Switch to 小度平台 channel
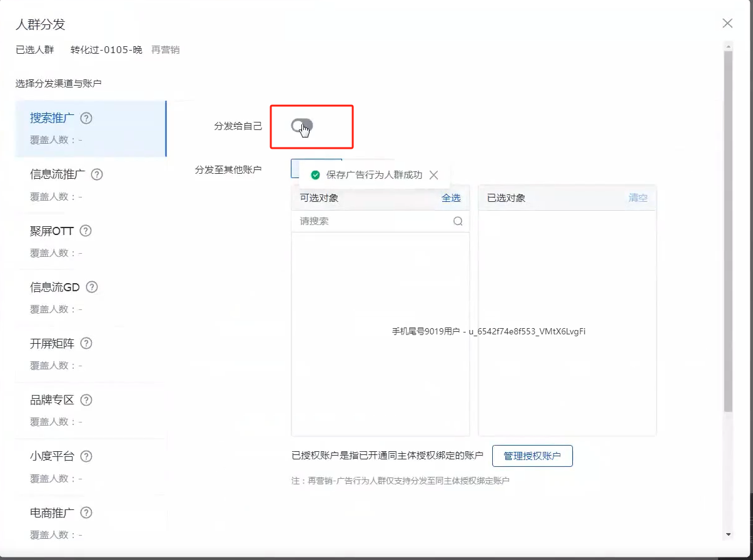The width and height of the screenshot is (753, 560). tap(91, 466)
